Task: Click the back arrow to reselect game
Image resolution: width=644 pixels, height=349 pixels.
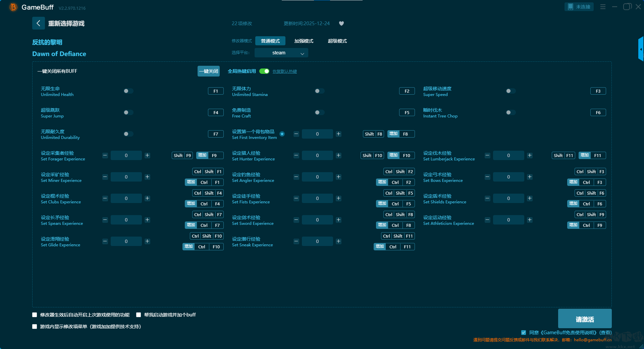Action: point(38,23)
